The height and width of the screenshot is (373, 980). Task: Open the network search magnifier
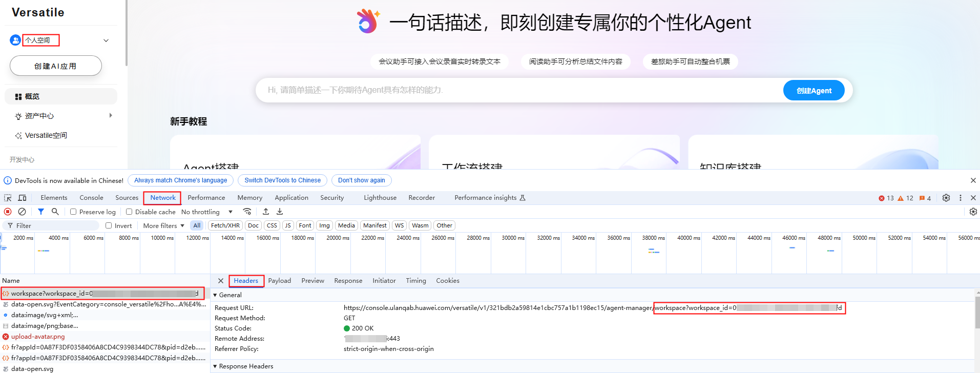pyautogui.click(x=55, y=212)
